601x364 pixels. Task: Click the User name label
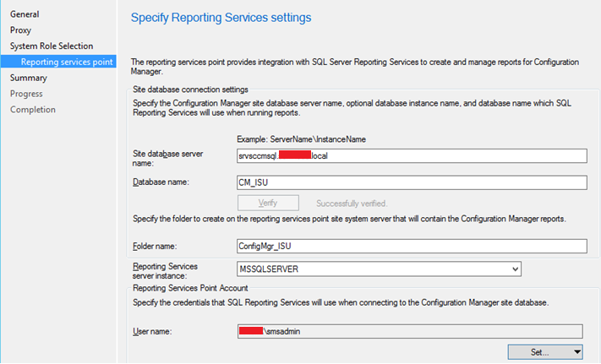click(x=152, y=331)
